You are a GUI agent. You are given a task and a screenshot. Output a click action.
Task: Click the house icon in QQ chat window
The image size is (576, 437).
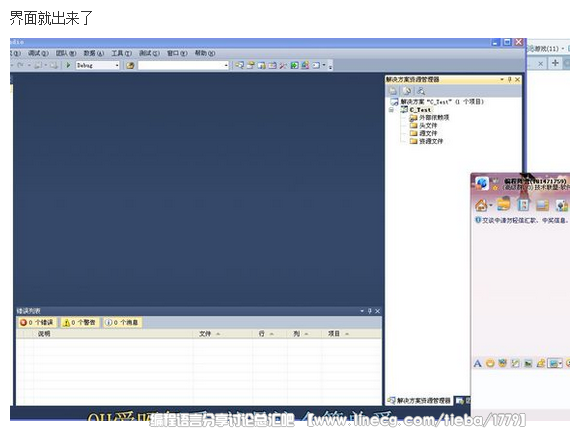(x=481, y=205)
